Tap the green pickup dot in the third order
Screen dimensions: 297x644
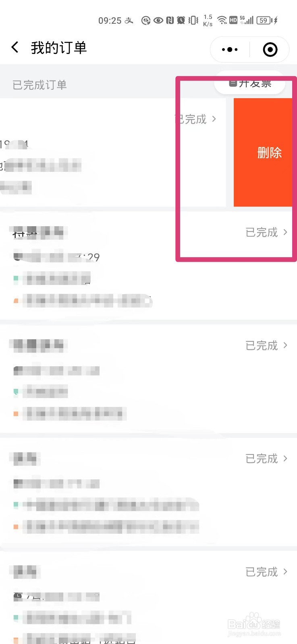coord(16,391)
